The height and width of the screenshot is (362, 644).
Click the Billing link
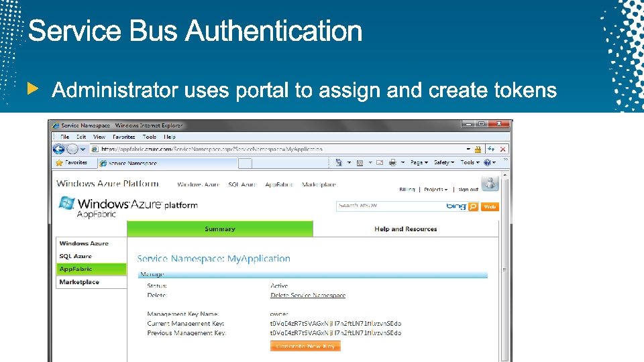pos(407,189)
